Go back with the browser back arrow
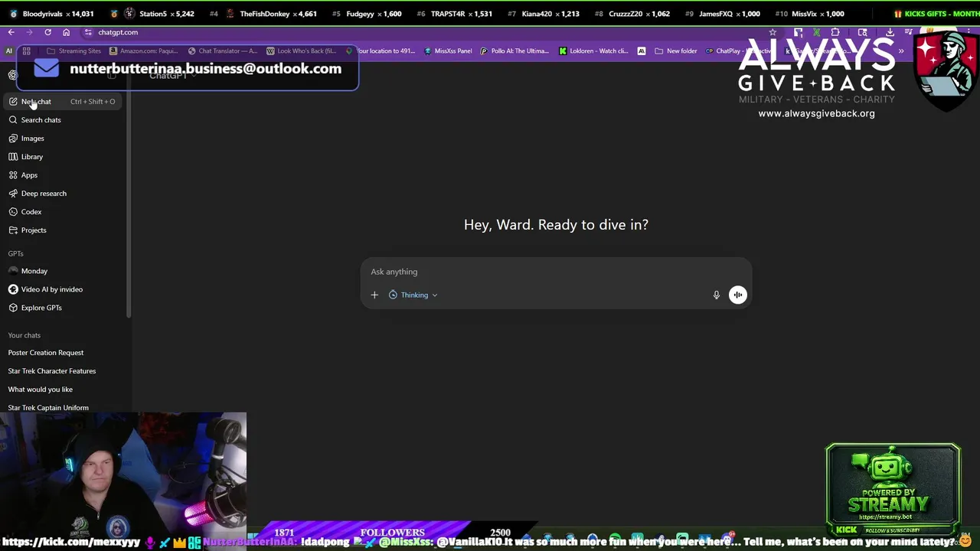This screenshot has height=551, width=980. (11, 32)
